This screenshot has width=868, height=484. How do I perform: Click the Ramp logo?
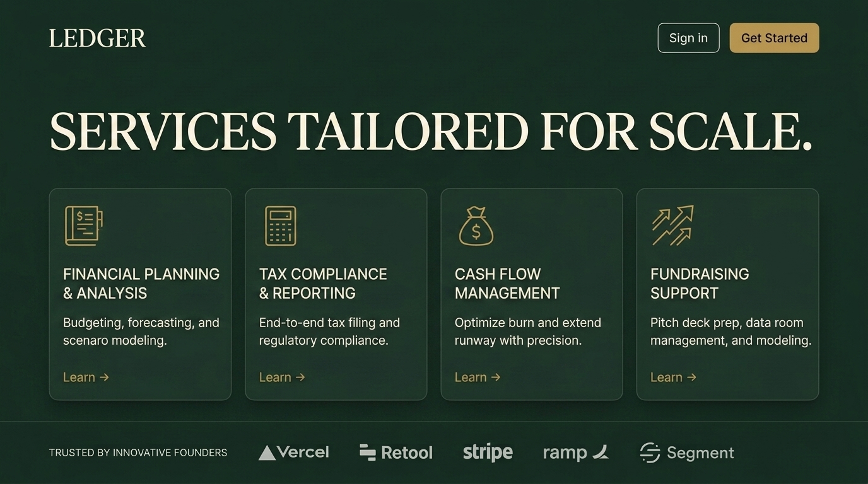(575, 452)
